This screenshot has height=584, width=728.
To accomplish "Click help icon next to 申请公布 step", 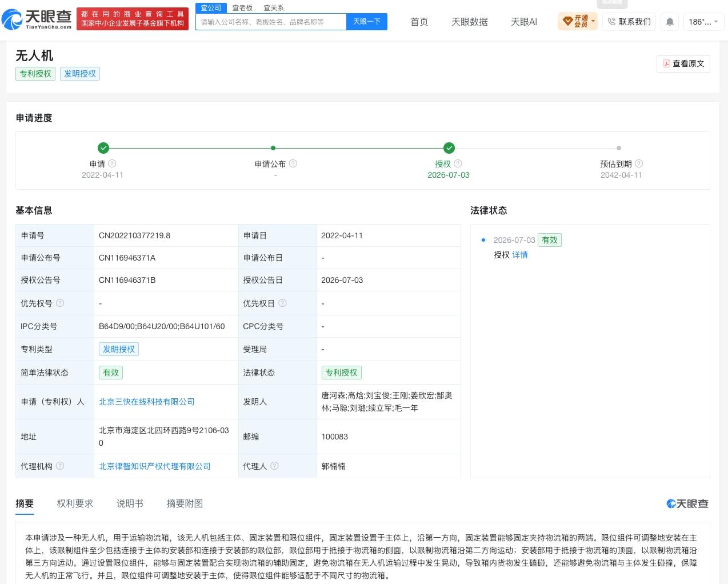I will pos(293,163).
